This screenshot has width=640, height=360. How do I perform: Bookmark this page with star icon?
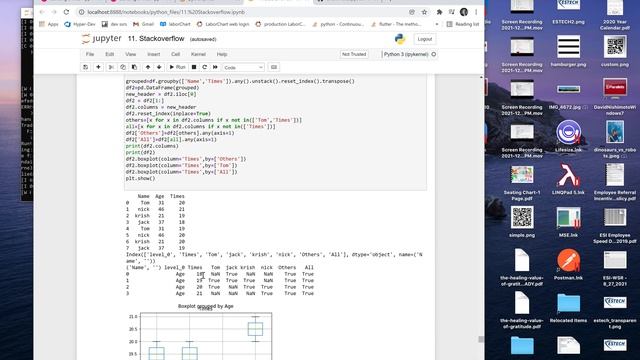(424, 12)
